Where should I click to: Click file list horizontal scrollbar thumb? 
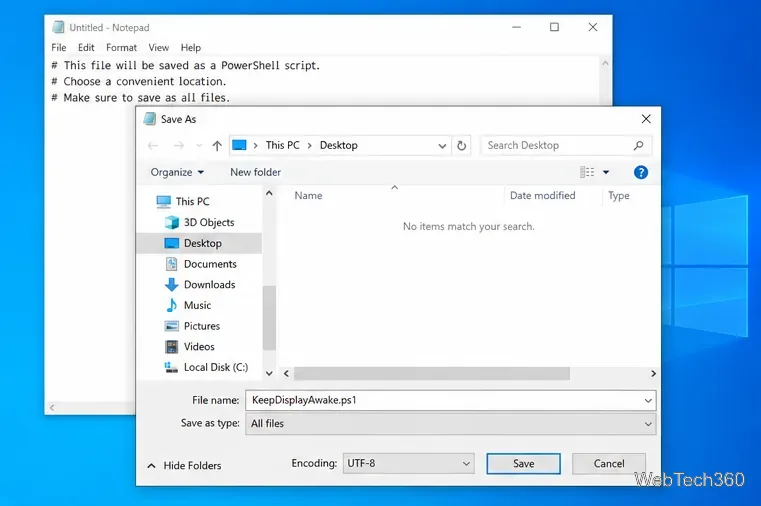432,374
